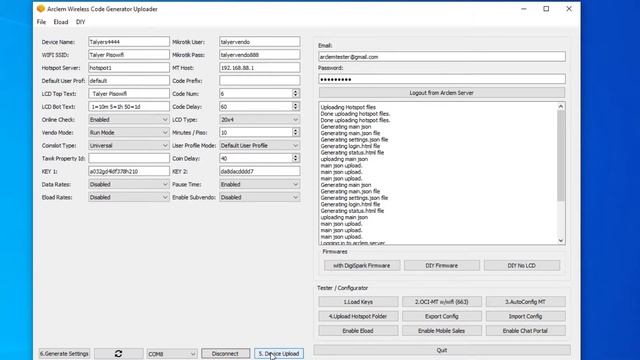The image size is (640, 360).
Task: Click the Default User Prof field
Action: pos(129,80)
